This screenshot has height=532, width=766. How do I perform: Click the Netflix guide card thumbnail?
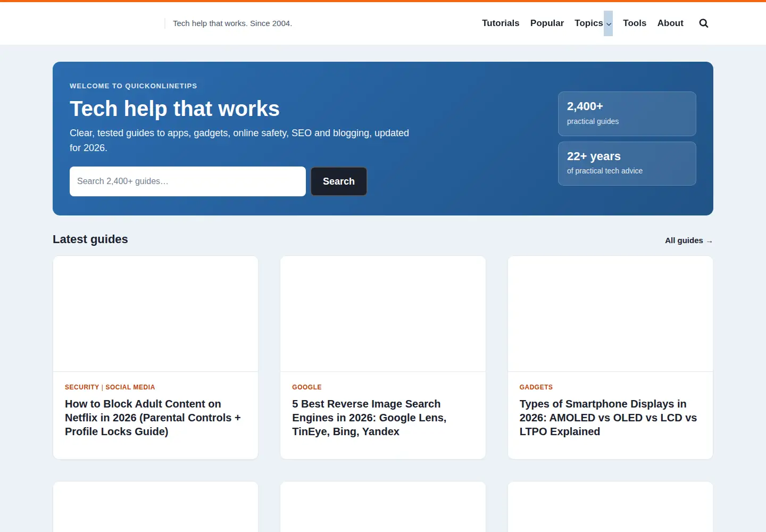pos(155,314)
